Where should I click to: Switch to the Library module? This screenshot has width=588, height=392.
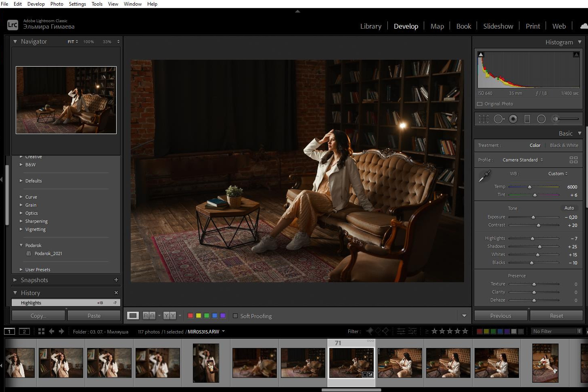click(x=370, y=26)
